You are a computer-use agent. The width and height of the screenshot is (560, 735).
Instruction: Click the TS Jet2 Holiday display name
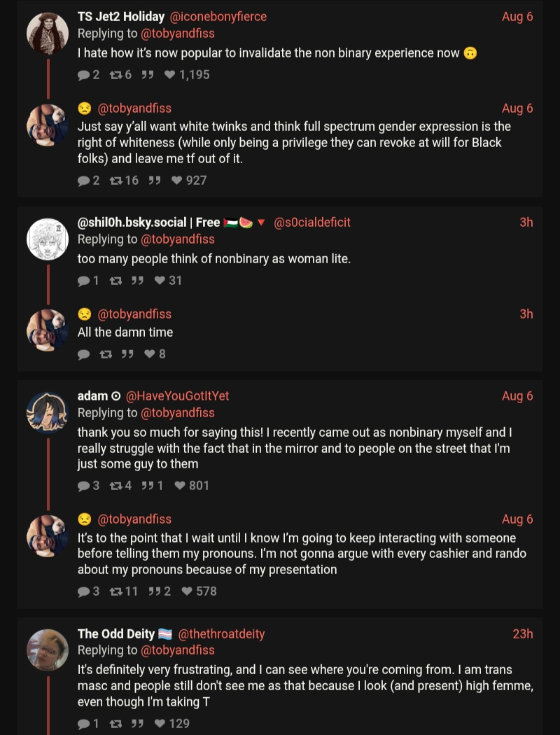(121, 16)
